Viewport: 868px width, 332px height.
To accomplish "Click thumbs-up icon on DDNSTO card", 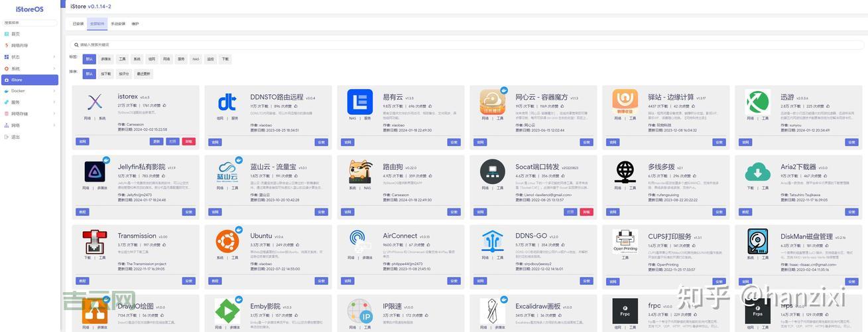I will (297, 106).
